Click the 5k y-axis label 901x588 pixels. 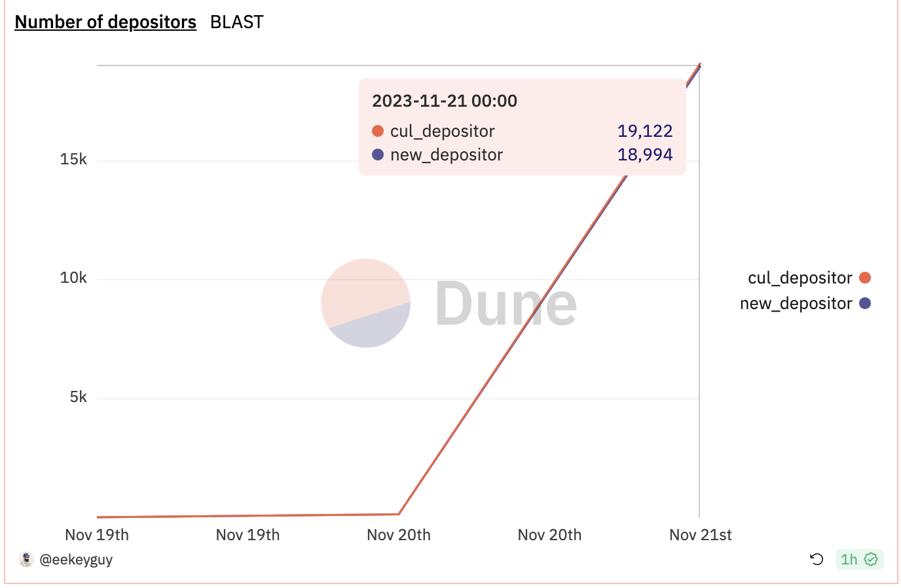[78, 397]
